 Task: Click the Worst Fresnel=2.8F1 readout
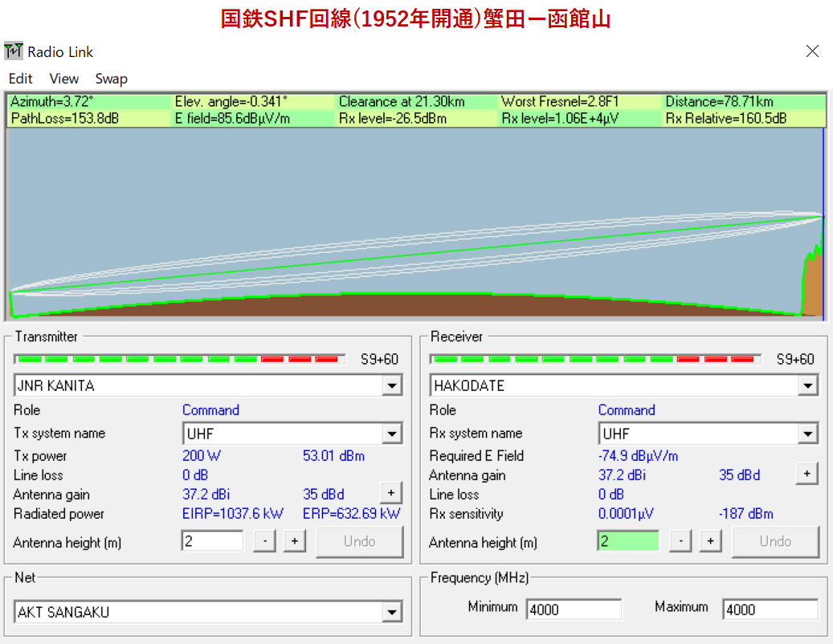click(x=560, y=101)
